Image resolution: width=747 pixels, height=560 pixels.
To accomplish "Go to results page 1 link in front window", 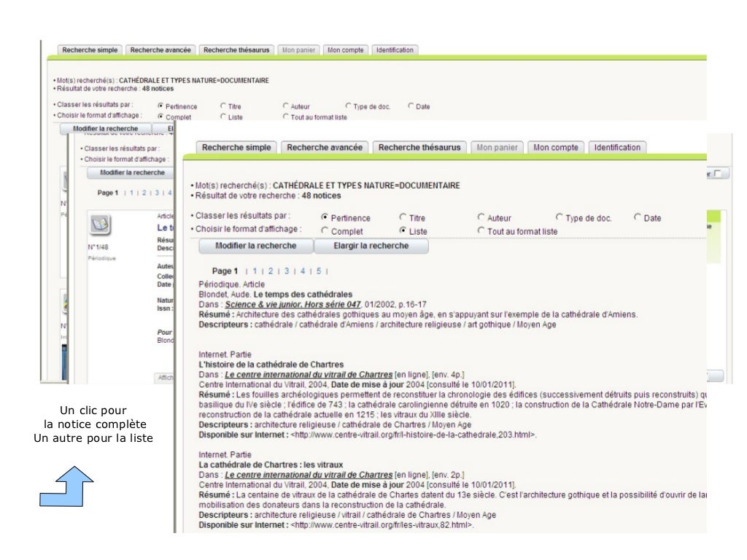I will [255, 271].
